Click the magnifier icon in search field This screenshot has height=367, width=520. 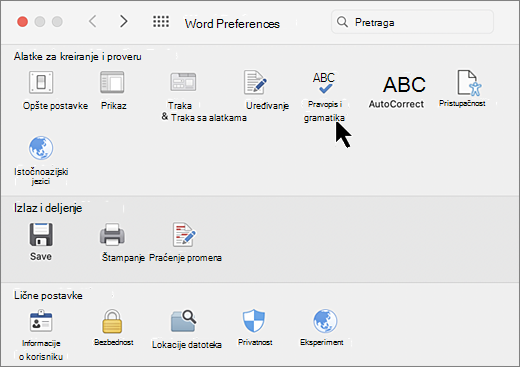tap(342, 22)
